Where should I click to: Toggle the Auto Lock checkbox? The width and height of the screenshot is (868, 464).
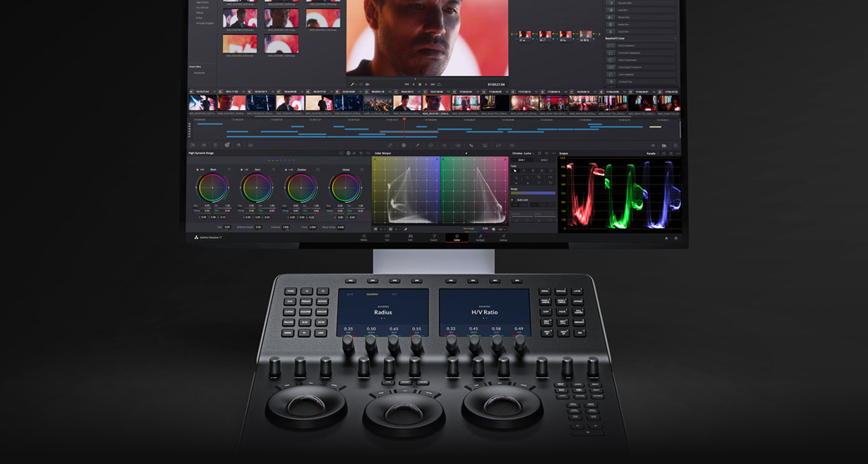513,200
